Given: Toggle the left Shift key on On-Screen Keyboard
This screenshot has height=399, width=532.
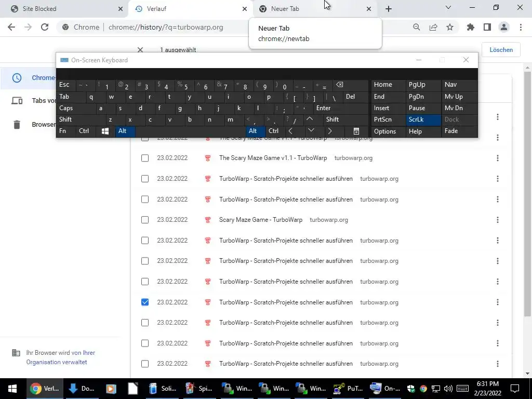Looking at the screenshot, I should coord(81,119).
